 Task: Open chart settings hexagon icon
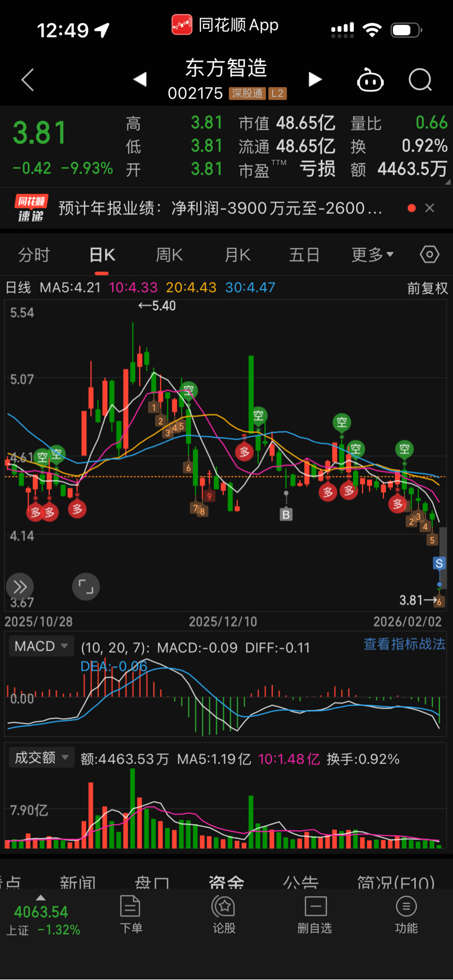tap(429, 255)
